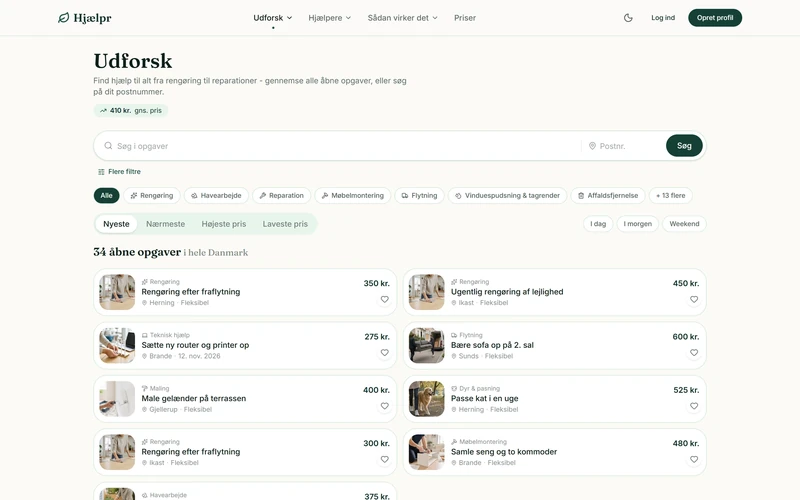Click Opret profil button

[x=715, y=18]
